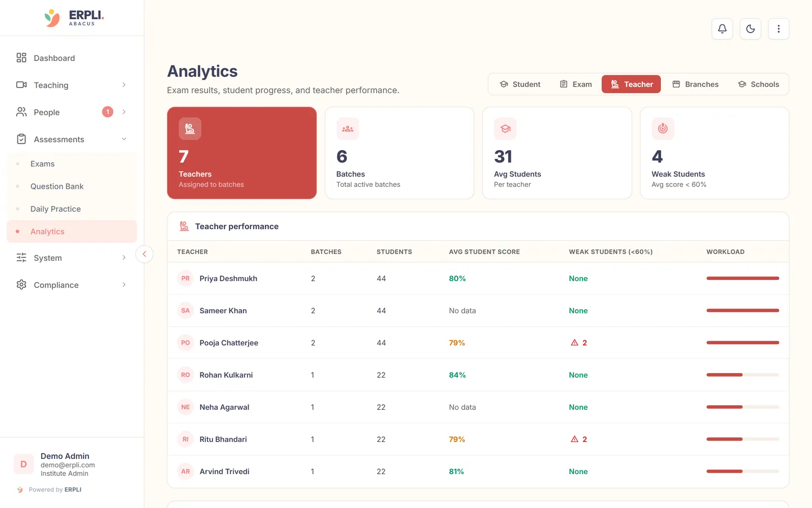Click the Assessments clipboard icon

click(x=21, y=139)
